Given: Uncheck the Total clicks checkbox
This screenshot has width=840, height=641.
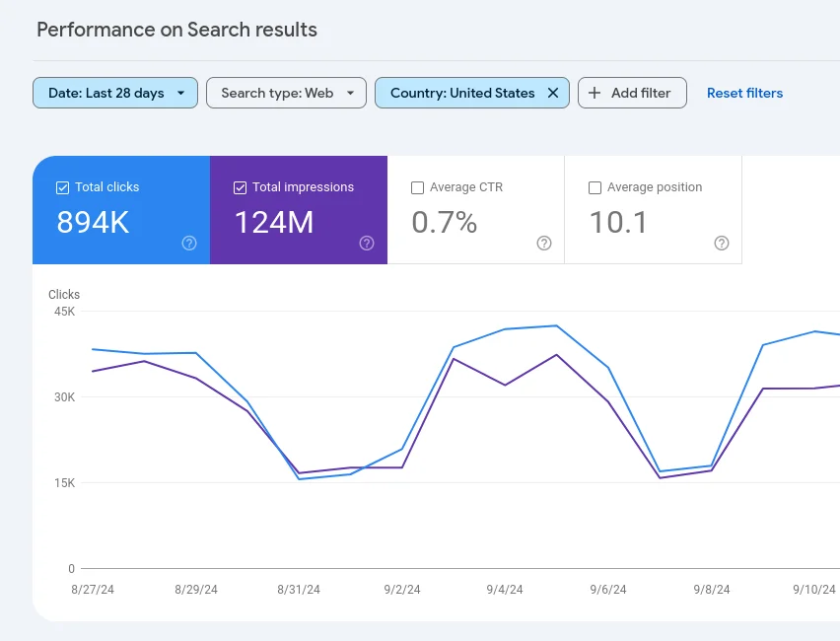Looking at the screenshot, I should (x=63, y=187).
